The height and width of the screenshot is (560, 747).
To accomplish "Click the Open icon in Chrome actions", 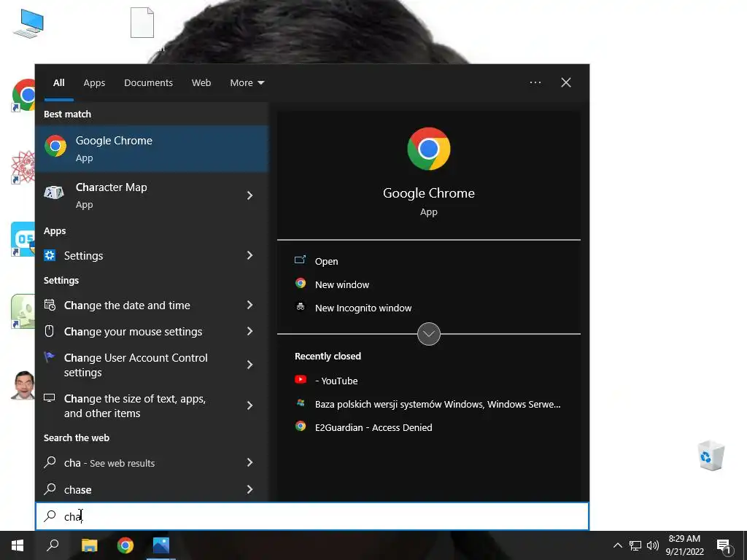I will point(300,260).
